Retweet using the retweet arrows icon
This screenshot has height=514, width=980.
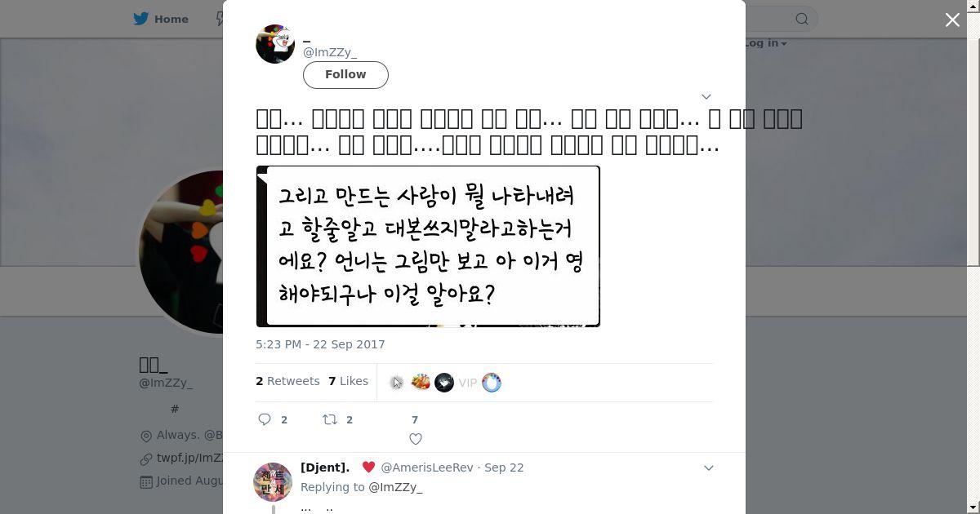tap(330, 419)
